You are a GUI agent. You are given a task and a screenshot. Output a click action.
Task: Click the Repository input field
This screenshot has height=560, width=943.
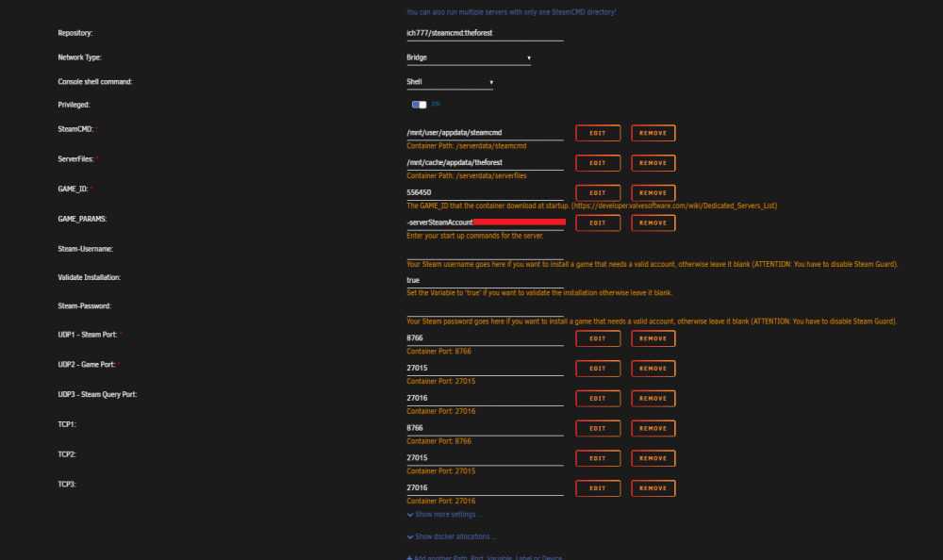pos(485,33)
